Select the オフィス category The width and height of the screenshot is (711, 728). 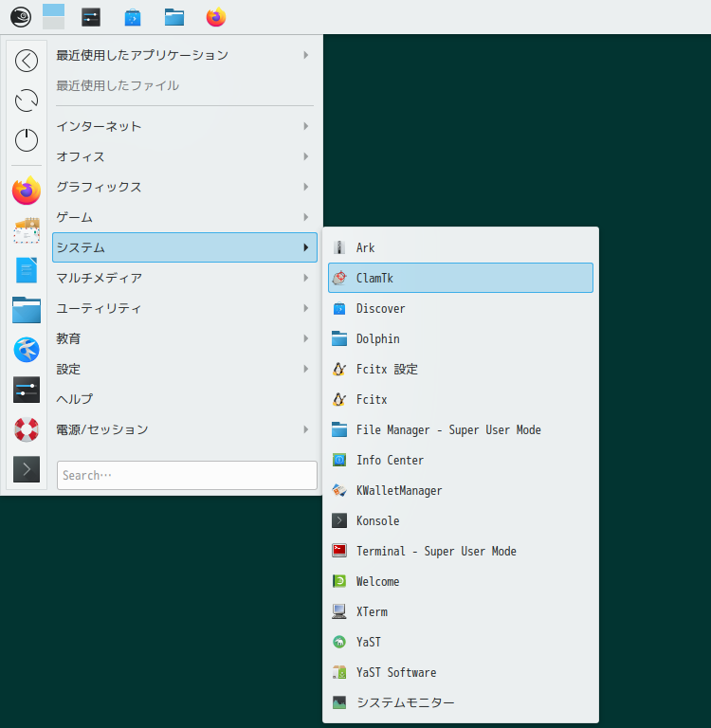(x=185, y=156)
